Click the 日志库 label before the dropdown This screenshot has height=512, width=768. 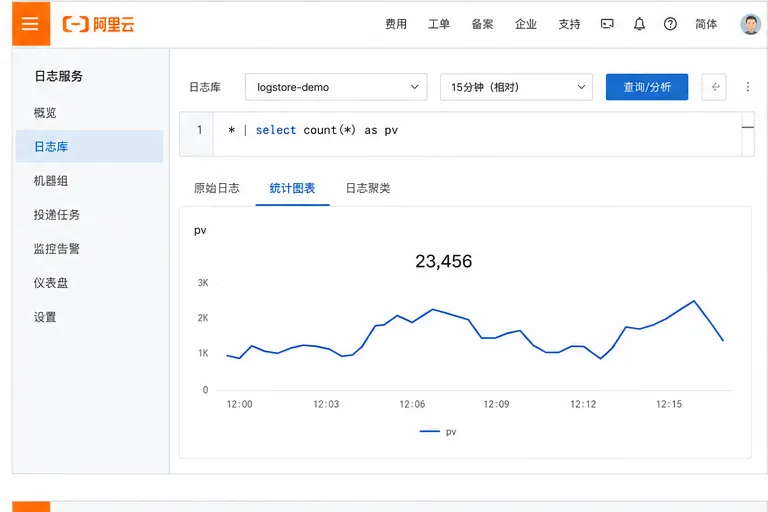point(205,87)
